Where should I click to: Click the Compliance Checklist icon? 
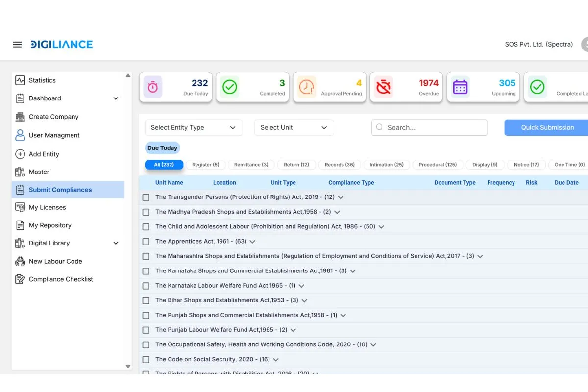pyautogui.click(x=20, y=279)
